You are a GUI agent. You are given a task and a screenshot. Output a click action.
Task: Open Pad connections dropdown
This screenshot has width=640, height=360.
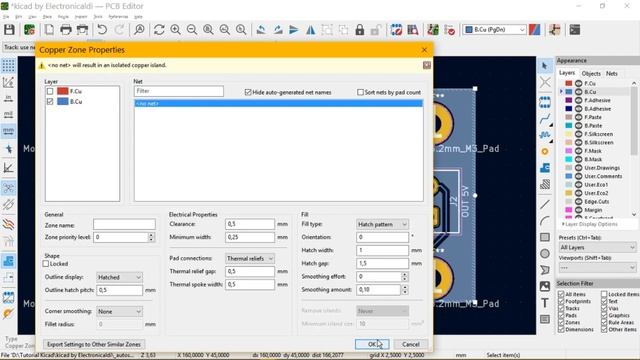click(249, 258)
